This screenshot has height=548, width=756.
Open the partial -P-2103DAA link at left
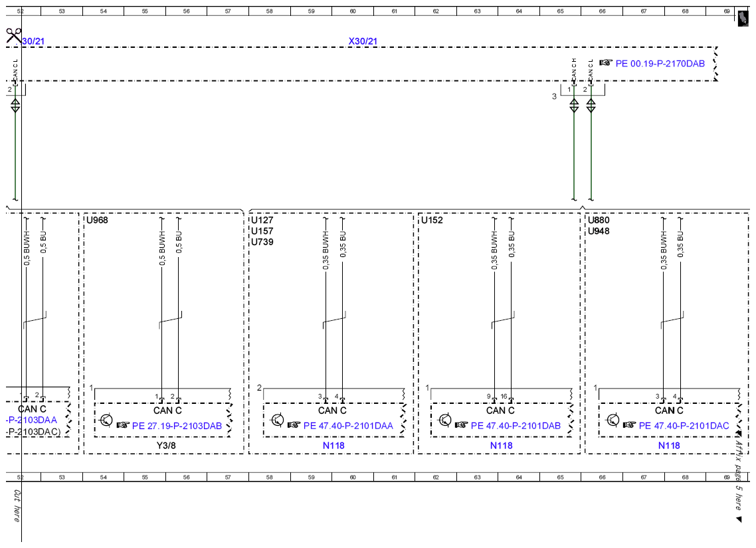pos(32,420)
